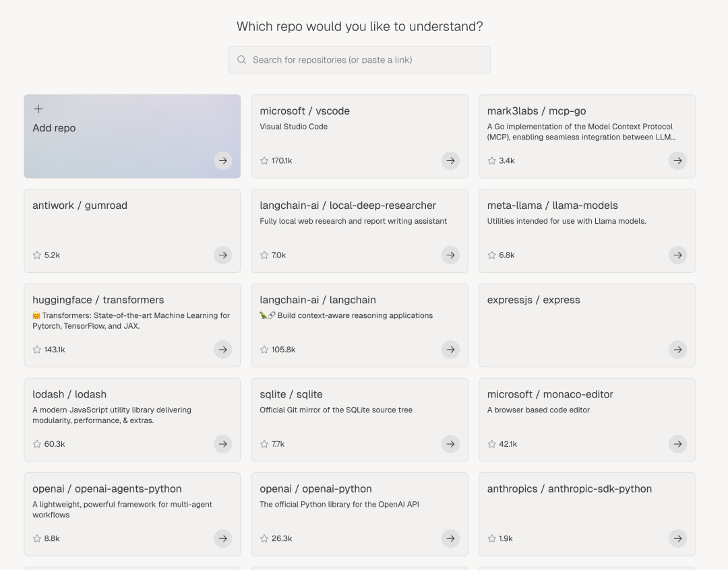The width and height of the screenshot is (728, 570).
Task: Open lodash / lodash title
Action: [x=69, y=394]
